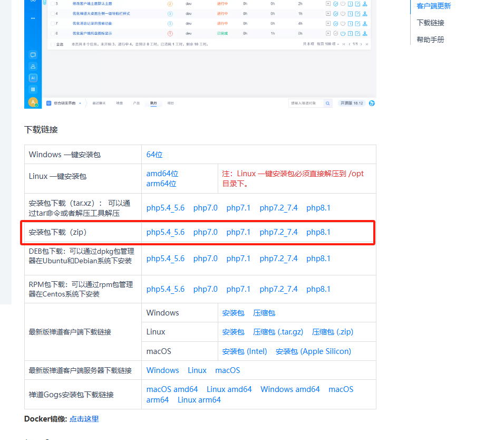
Task: Download the RPM package for php8.1
Action: 318,289
